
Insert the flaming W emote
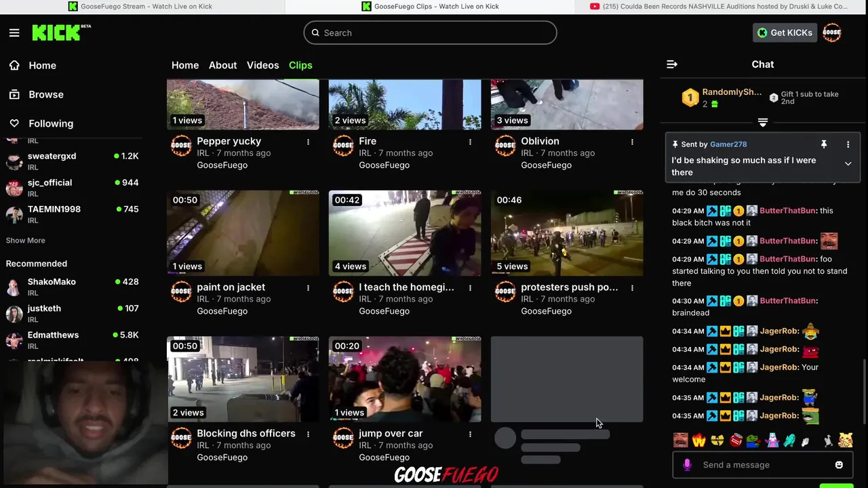[x=698, y=441]
